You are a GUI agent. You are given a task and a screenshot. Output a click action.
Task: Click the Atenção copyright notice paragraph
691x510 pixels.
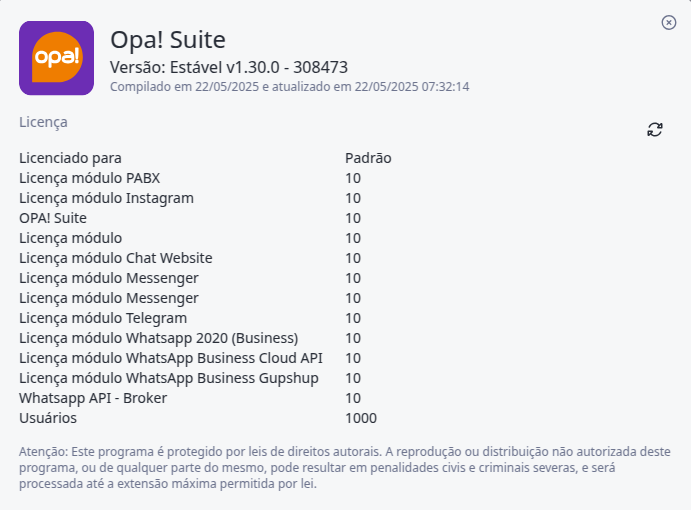coord(345,468)
